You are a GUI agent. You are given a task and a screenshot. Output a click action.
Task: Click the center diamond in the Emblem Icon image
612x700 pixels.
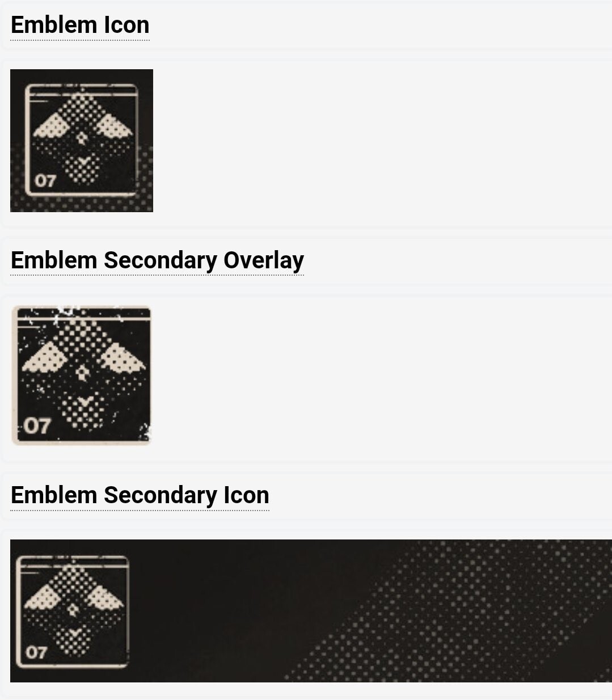(83, 138)
